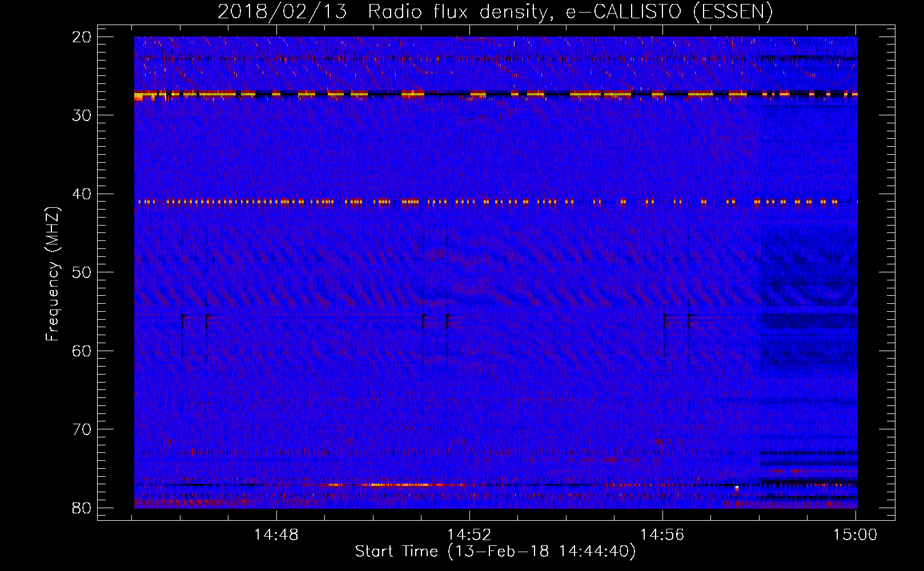
Task: Click the 60 MHz frequency tick label
Action: pyautogui.click(x=82, y=351)
